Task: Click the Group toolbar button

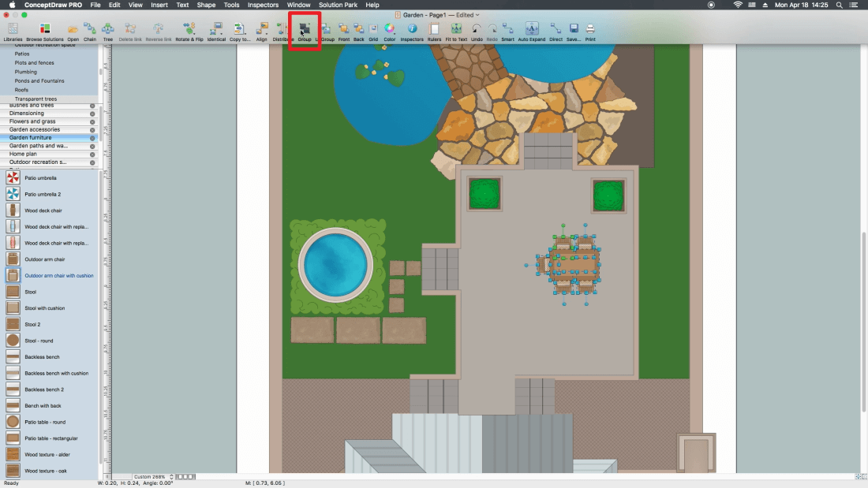Action: 305,32
